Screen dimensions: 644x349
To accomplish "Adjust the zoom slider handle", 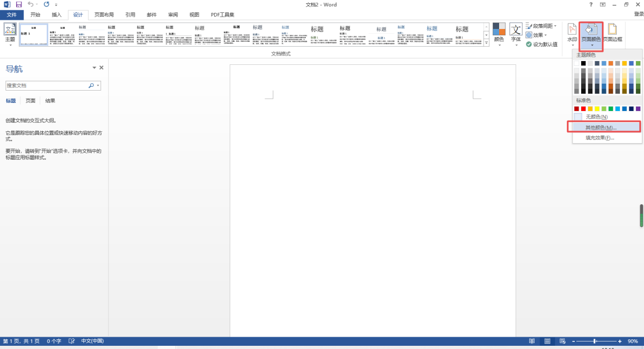I will tap(595, 341).
